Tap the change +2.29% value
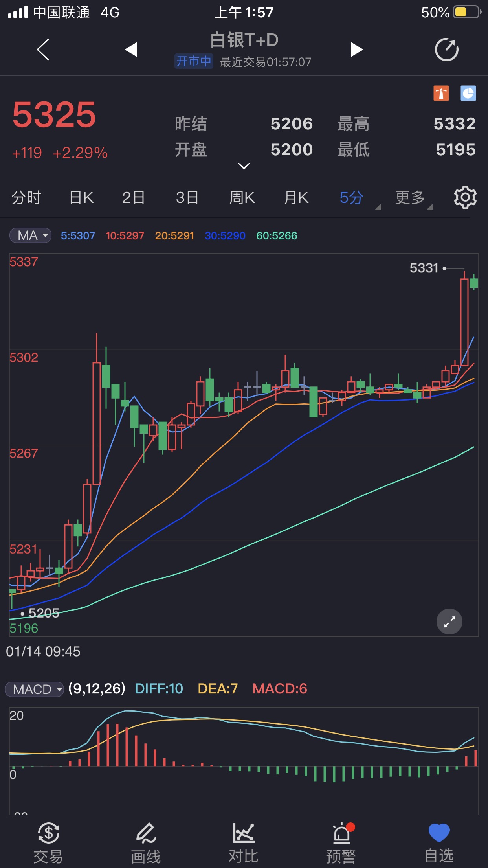 pyautogui.click(x=80, y=153)
